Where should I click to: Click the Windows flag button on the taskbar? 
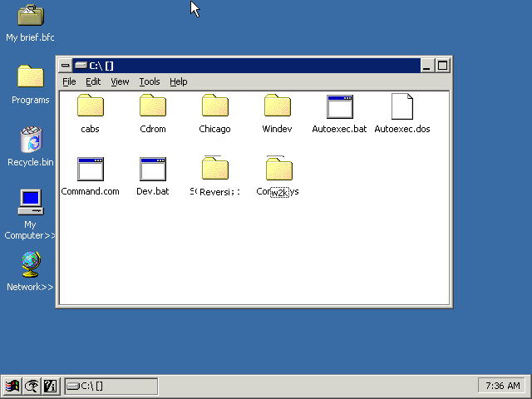12,386
